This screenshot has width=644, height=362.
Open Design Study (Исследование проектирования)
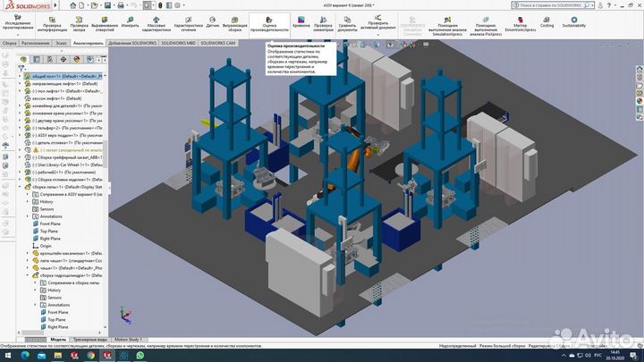(x=17, y=23)
